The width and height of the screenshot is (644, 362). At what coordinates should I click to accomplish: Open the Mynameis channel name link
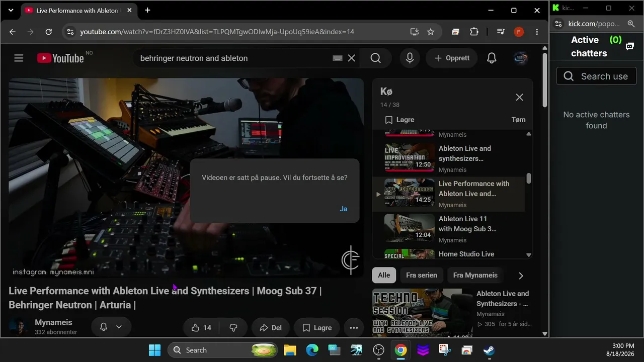tap(53, 322)
